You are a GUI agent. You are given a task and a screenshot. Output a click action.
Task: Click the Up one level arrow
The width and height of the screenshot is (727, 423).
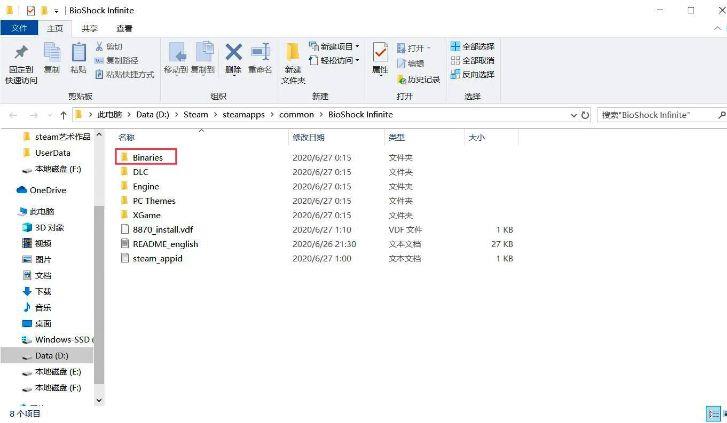pos(64,115)
